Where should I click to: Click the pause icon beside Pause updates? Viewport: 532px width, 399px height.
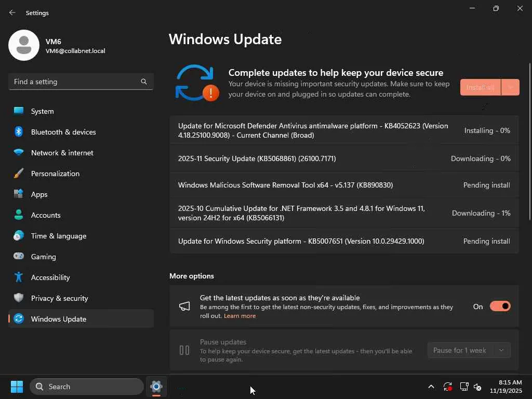tap(184, 350)
